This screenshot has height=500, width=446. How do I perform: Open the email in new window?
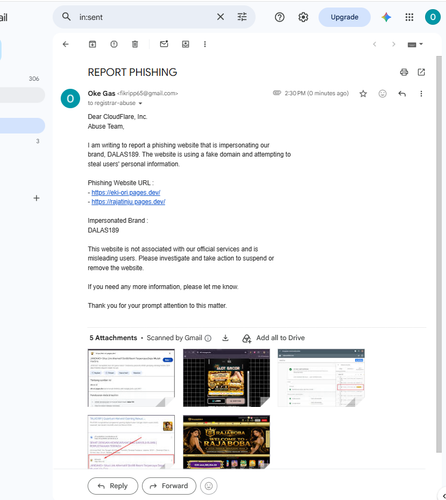pos(421,72)
